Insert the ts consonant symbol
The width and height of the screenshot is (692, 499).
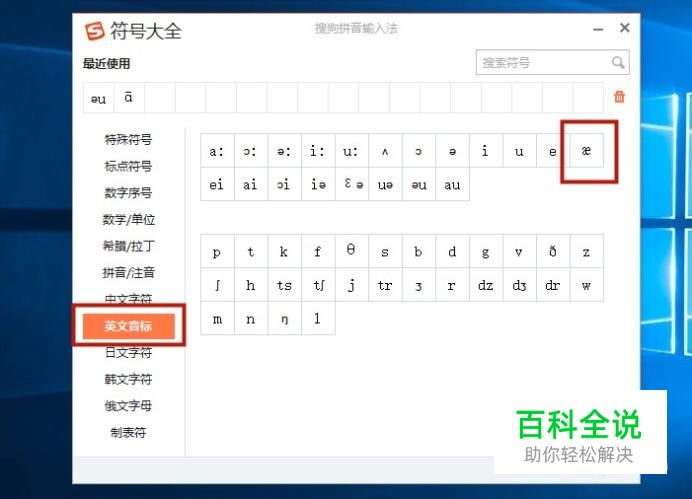pyautogui.click(x=284, y=285)
